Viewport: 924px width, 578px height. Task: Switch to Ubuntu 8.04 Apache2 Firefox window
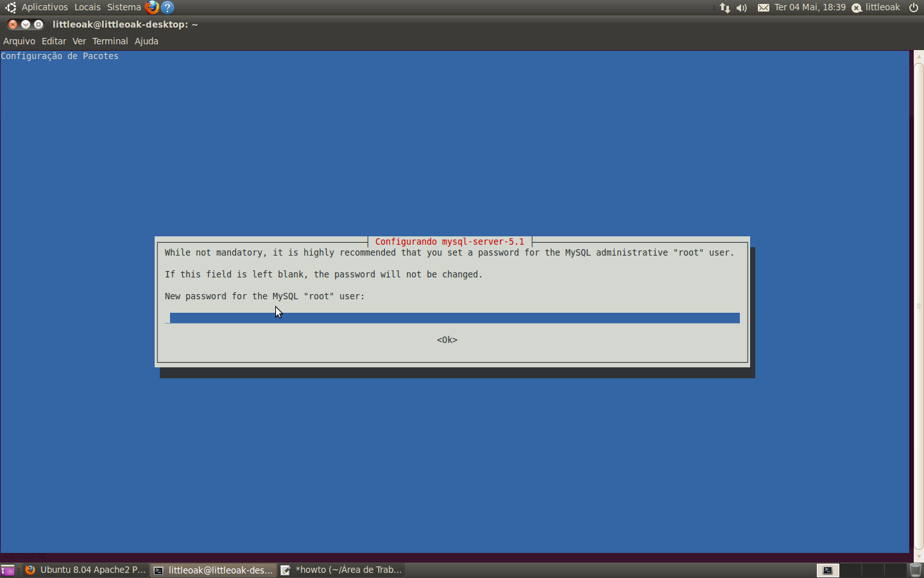point(85,570)
